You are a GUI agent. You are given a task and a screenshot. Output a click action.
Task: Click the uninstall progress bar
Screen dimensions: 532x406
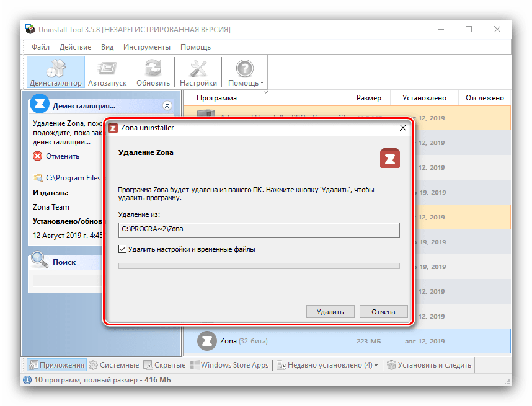tap(259, 266)
